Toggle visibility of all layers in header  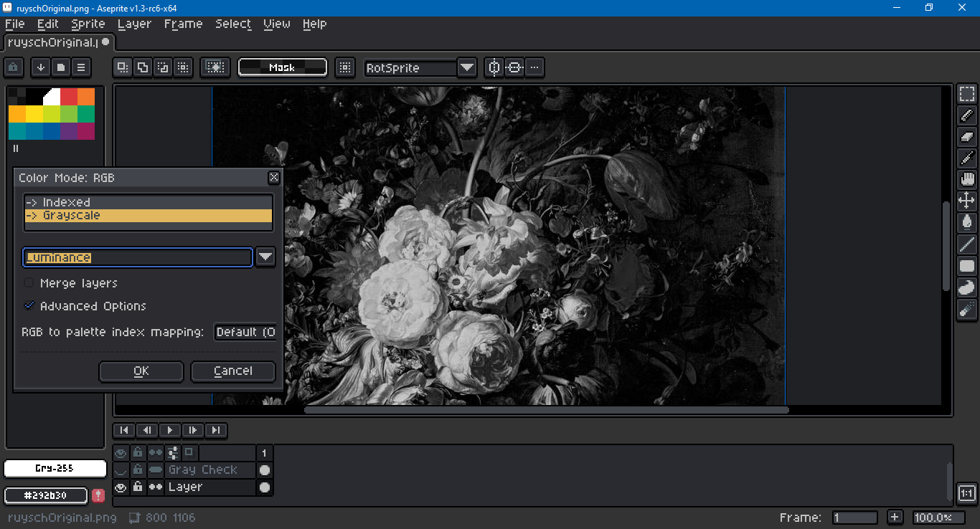tap(121, 453)
